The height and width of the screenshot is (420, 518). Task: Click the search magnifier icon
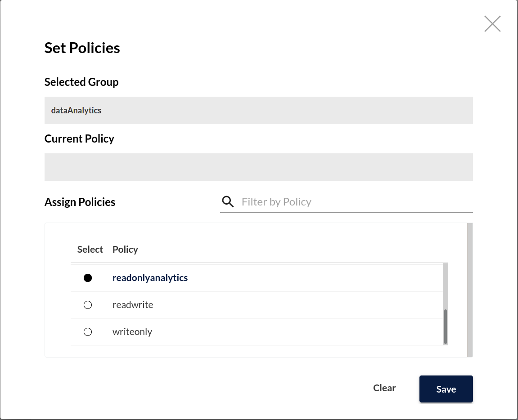tap(228, 201)
